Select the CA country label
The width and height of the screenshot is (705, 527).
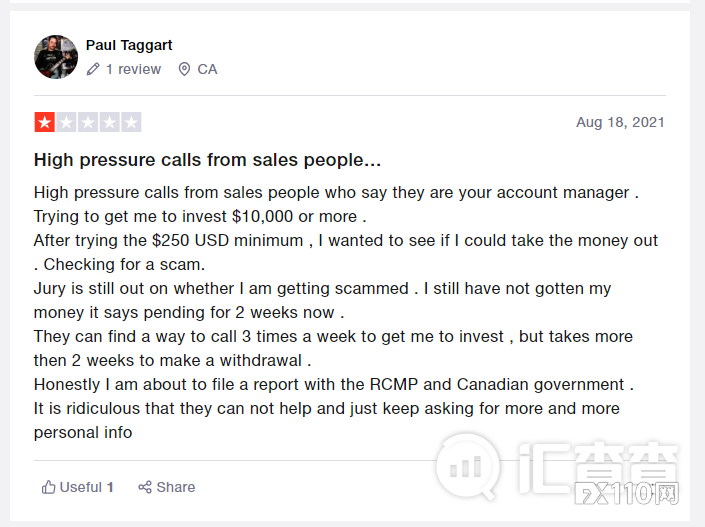(207, 69)
